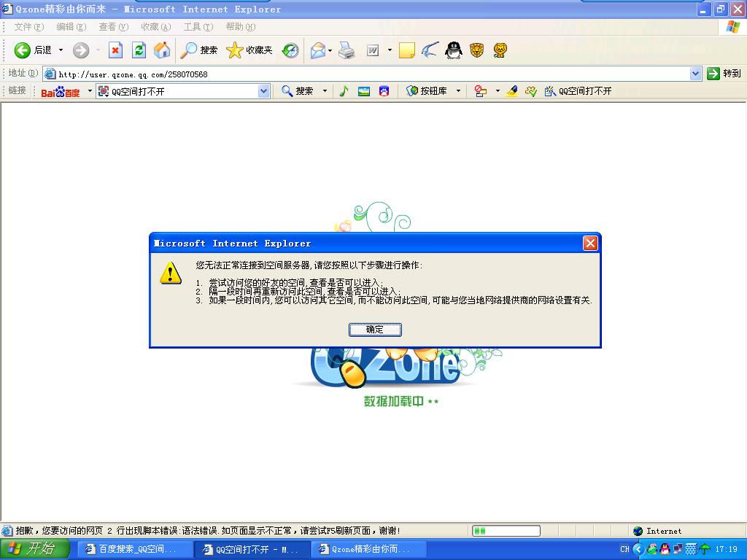Open the Tools (工具) menu
The height and width of the screenshot is (560, 747).
click(198, 27)
